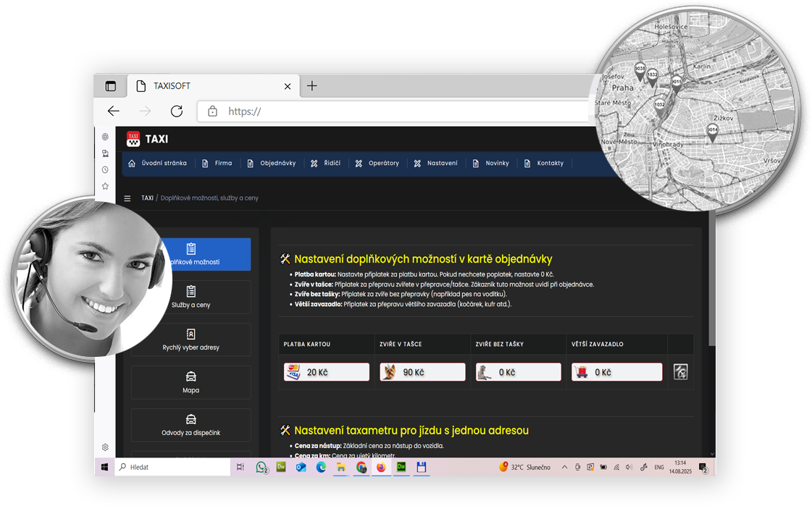Open Odvody za dispečink in the sidebar
Image resolution: width=812 pixels, height=506 pixels.
point(191,426)
